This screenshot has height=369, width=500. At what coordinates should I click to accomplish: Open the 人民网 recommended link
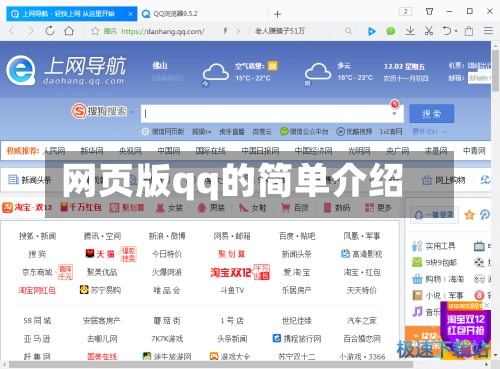click(55, 151)
